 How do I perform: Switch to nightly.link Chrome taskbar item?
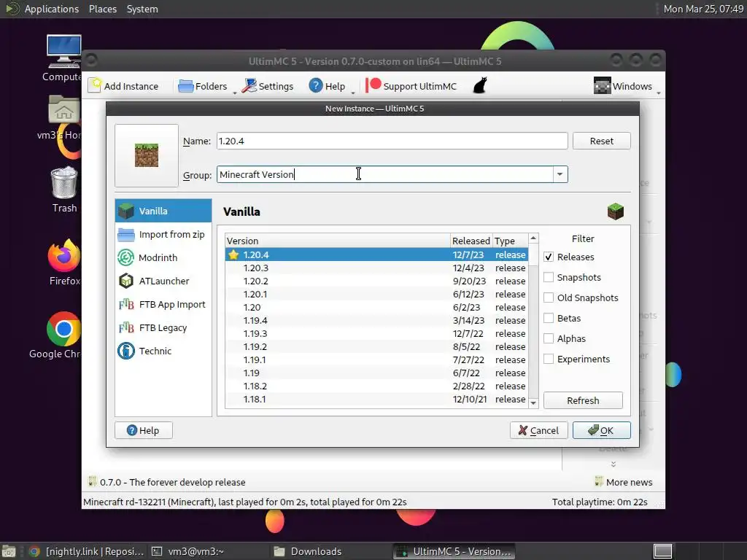click(86, 551)
